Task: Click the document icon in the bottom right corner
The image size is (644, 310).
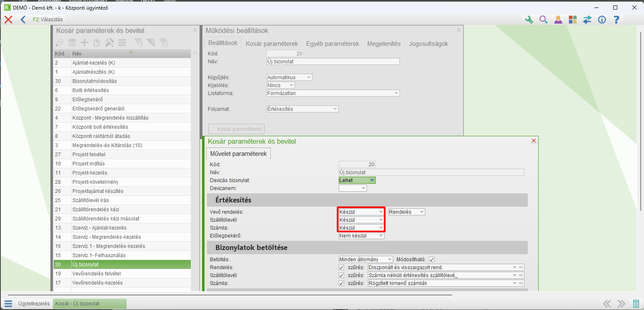Action: [x=636, y=303]
